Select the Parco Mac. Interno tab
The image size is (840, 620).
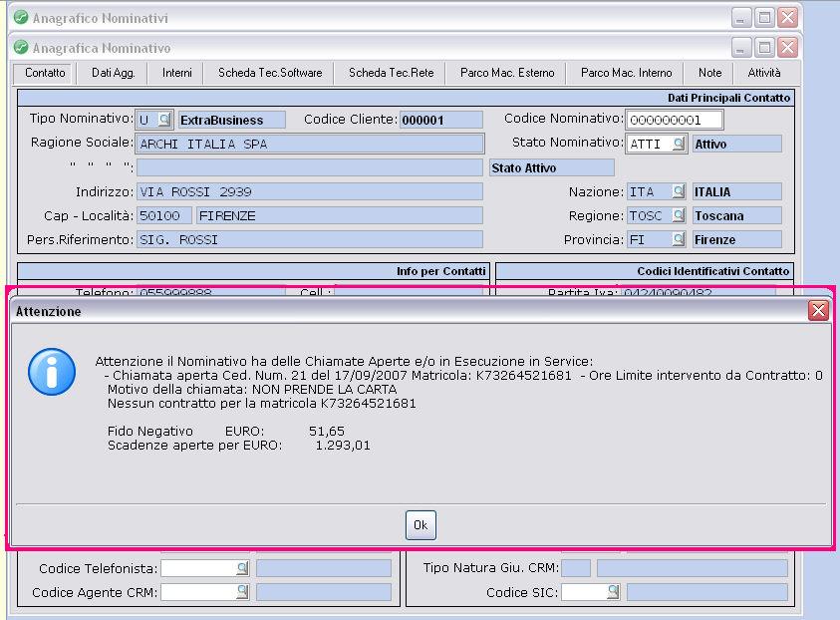(626, 73)
